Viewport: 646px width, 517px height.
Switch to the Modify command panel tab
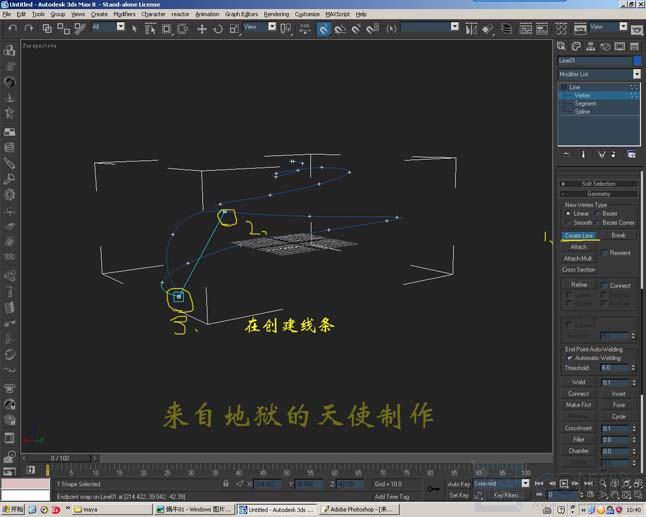(576, 46)
